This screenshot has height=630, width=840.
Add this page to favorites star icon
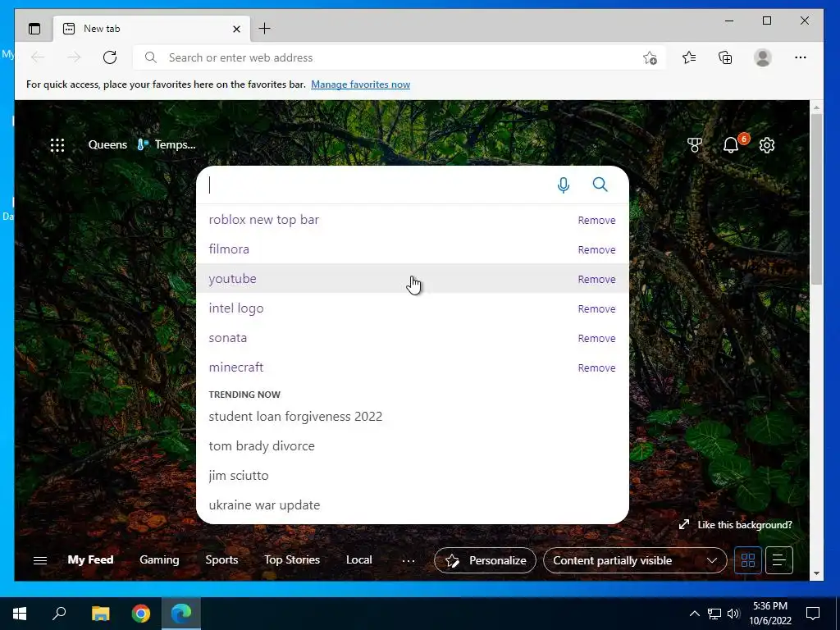click(x=650, y=58)
